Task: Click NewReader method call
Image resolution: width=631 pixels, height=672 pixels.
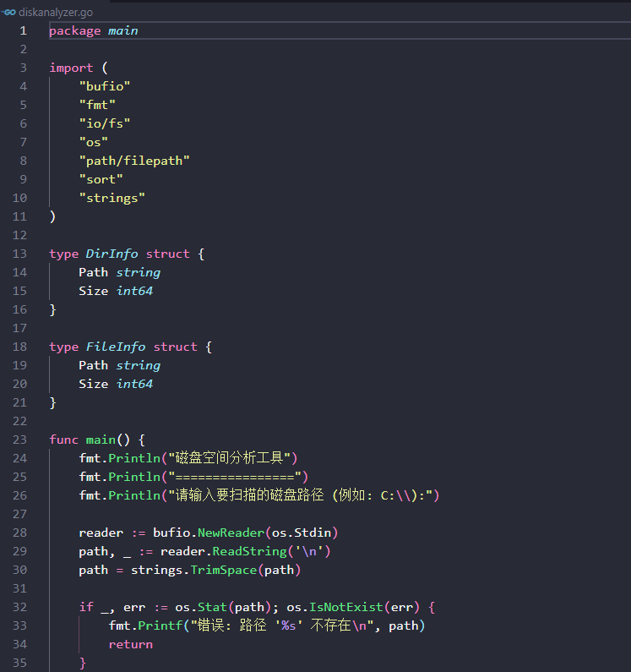Action: click(x=231, y=533)
